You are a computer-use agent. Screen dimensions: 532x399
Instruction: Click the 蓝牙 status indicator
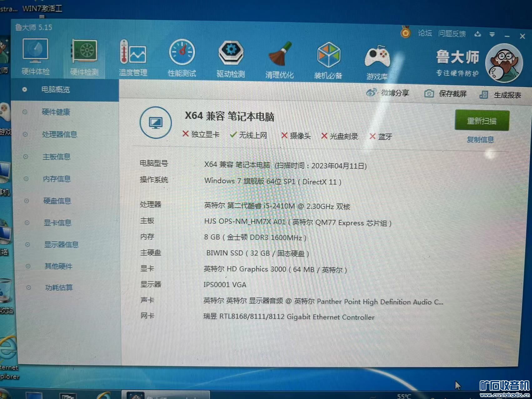point(381,137)
